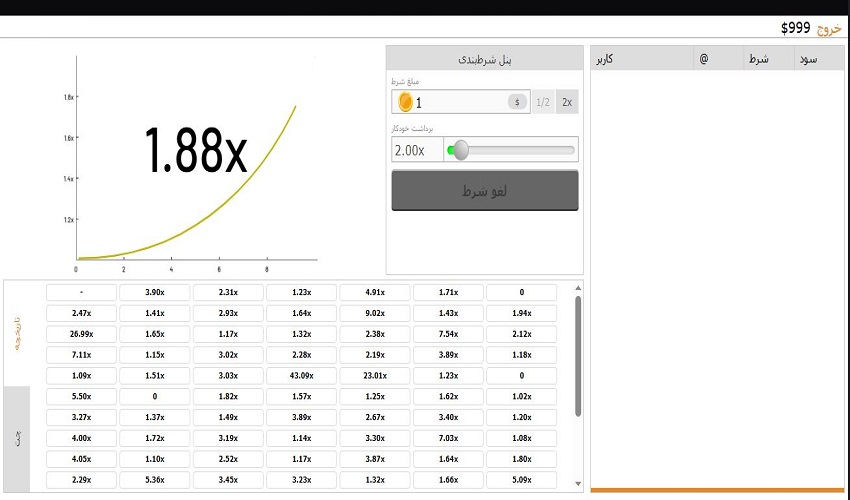This screenshot has height=500, width=850.
Task: Switch to the چت chat tab
Action: click(17, 439)
